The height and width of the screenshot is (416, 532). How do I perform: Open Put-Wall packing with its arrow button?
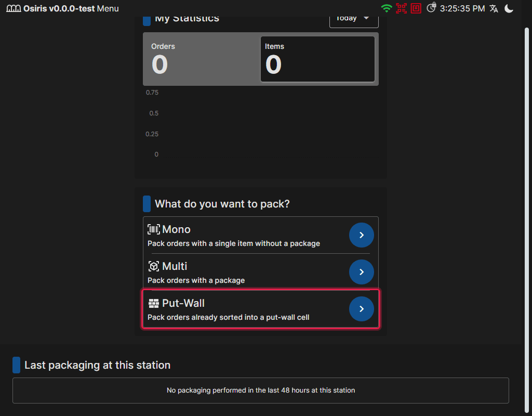(362, 309)
